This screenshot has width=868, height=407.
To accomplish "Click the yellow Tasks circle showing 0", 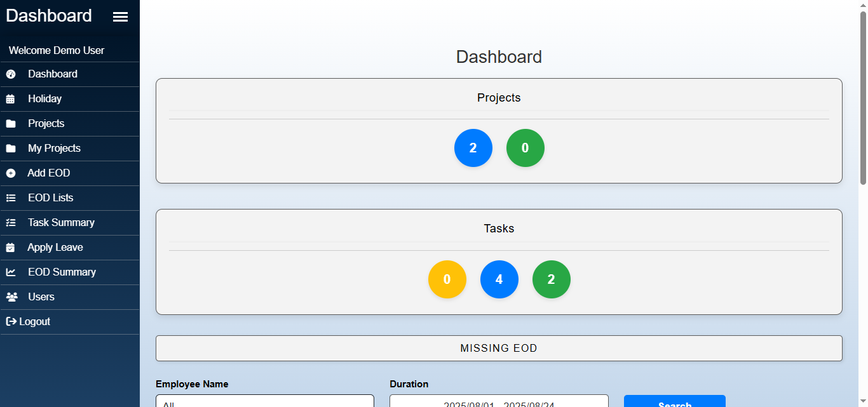I will click(447, 279).
